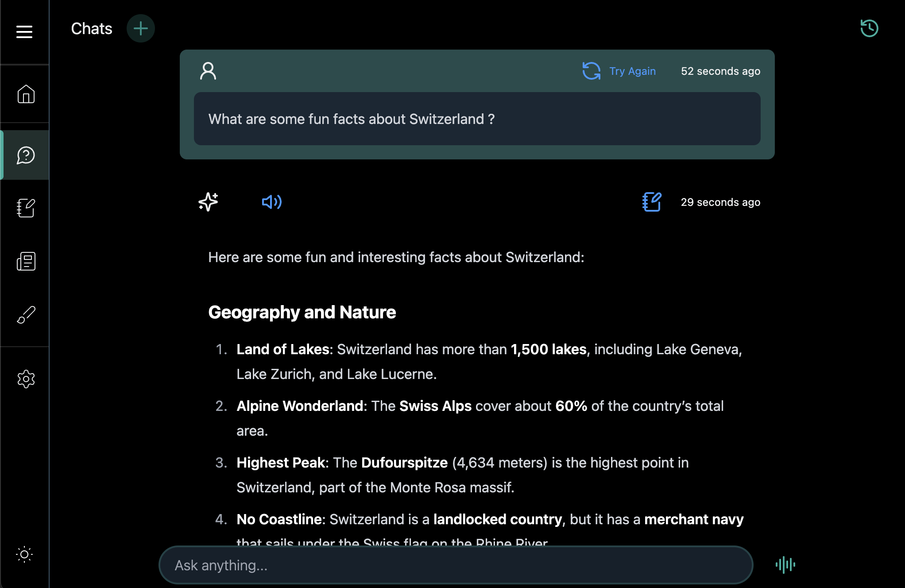Image resolution: width=905 pixels, height=588 pixels.
Task: Focus the Ask anything input field
Action: tap(456, 565)
